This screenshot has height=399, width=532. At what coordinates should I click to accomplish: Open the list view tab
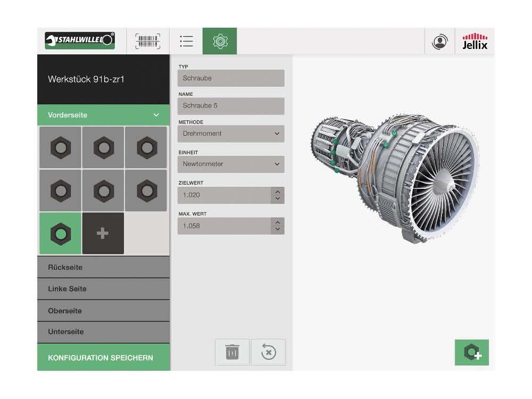(x=186, y=41)
